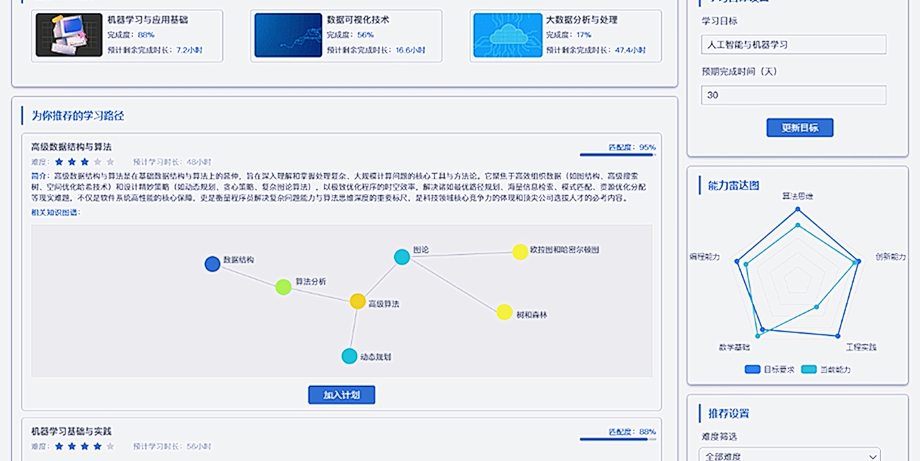
Task: Expand the 难度筛选 dropdown
Action: (x=789, y=456)
